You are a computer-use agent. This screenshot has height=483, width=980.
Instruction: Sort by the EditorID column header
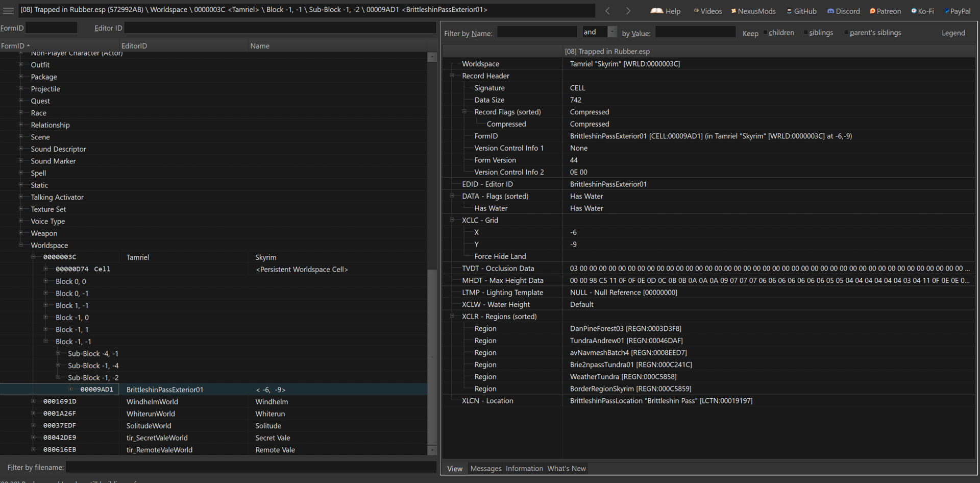point(184,45)
